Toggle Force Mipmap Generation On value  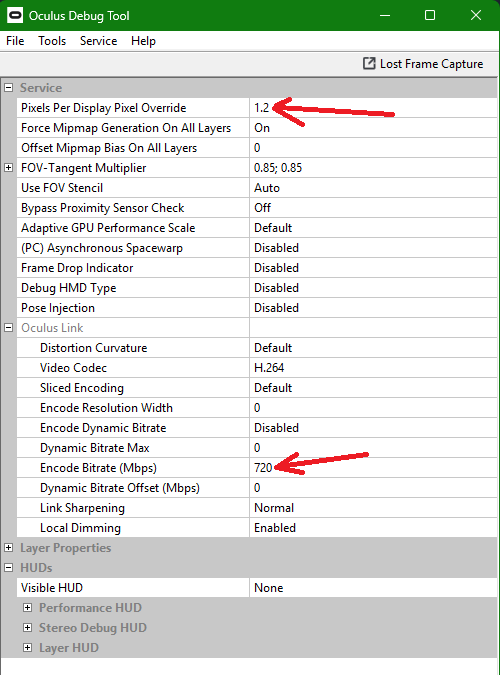click(x=373, y=128)
